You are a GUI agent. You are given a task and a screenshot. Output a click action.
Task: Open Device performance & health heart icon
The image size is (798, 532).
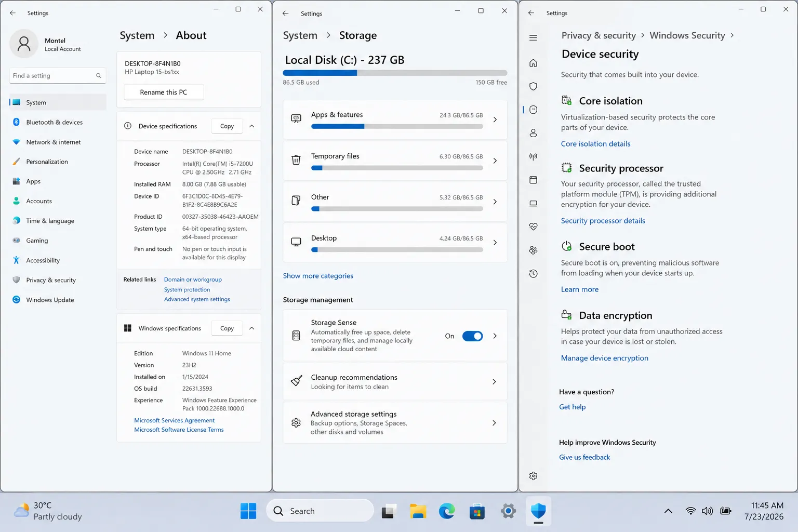[x=533, y=227]
